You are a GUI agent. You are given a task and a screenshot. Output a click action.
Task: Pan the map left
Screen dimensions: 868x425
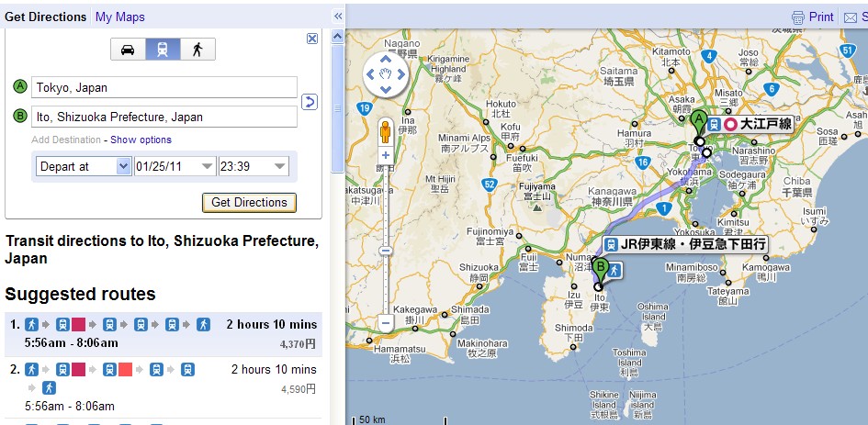tap(370, 74)
